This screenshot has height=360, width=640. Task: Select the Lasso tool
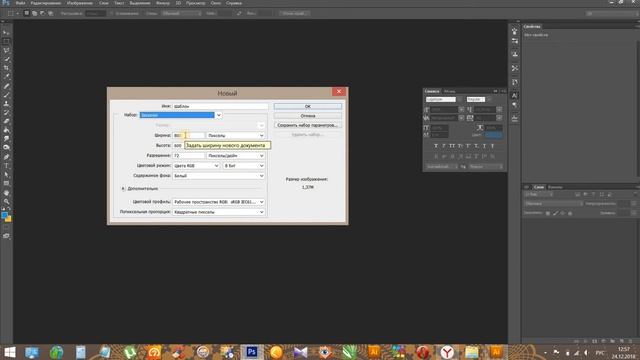6,51
